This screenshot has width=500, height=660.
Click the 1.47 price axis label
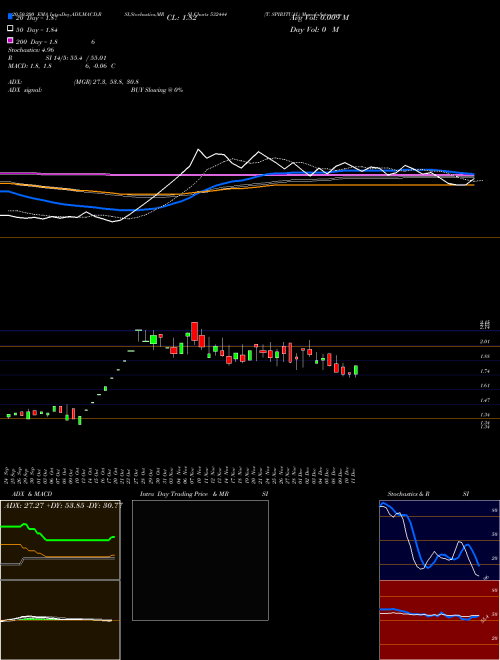485,400
